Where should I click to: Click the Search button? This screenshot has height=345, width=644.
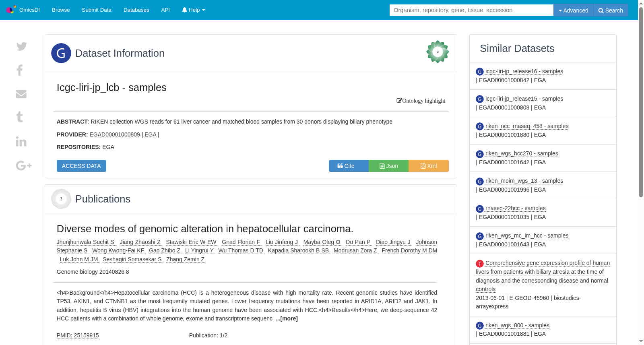[611, 10]
